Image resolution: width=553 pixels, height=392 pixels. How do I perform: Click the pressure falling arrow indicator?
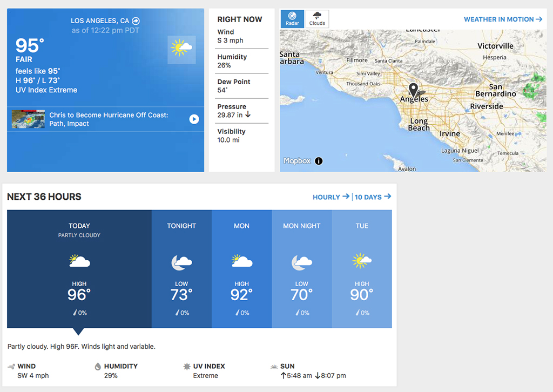(x=248, y=114)
